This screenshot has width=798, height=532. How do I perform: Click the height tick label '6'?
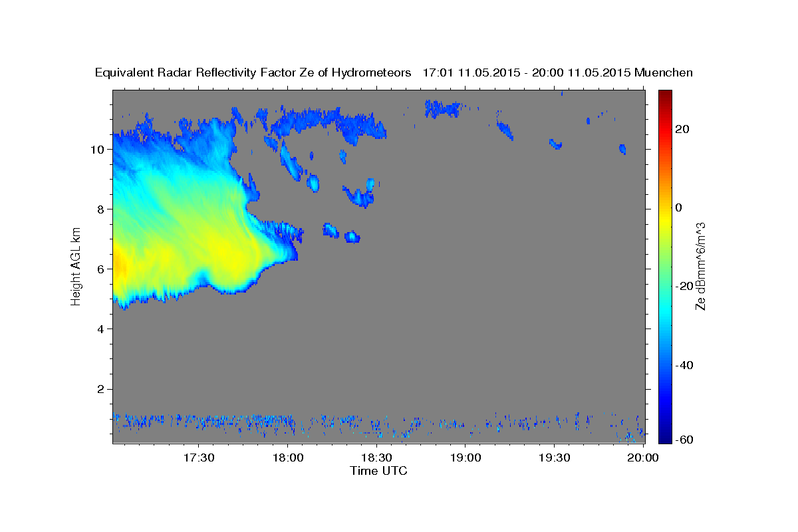point(101,269)
